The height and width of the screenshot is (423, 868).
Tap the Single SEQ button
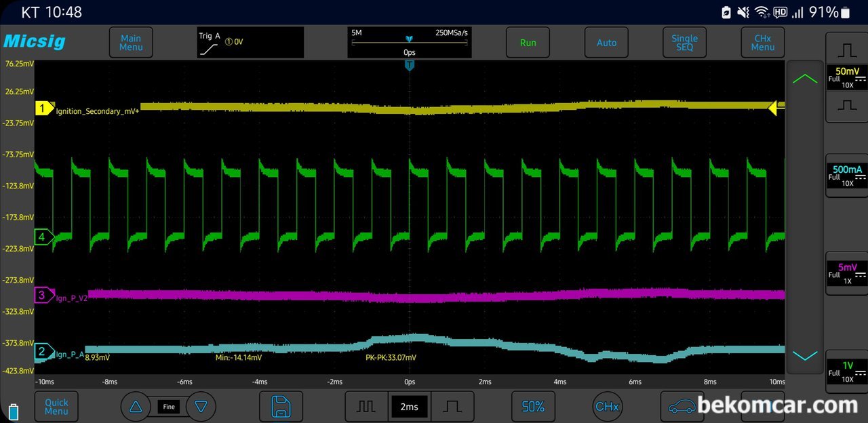point(684,43)
